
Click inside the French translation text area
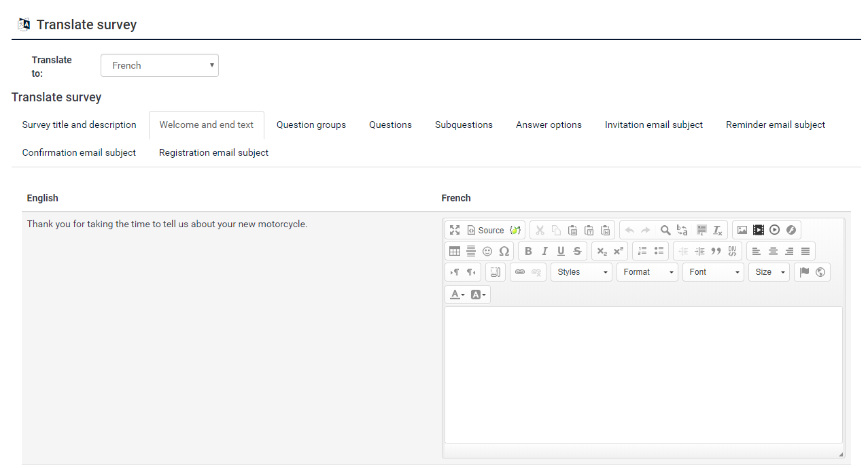tap(643, 374)
